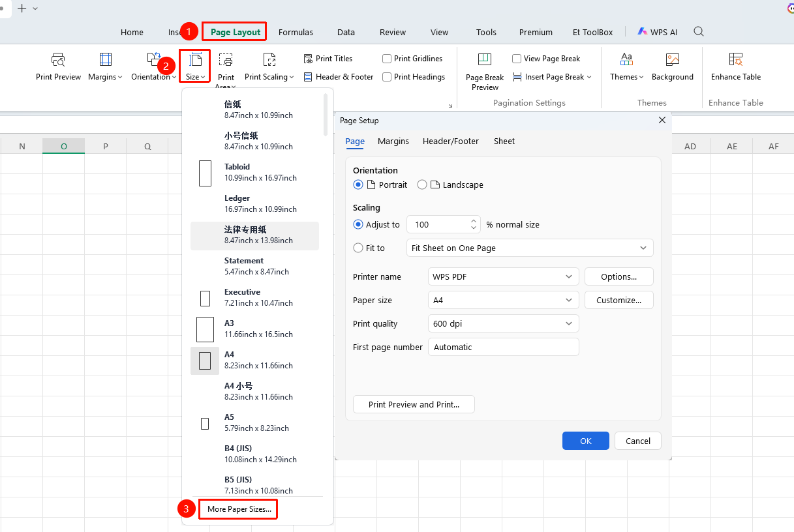The height and width of the screenshot is (532, 794).
Task: Switch to the Margins tab in Page Setup
Action: (393, 141)
